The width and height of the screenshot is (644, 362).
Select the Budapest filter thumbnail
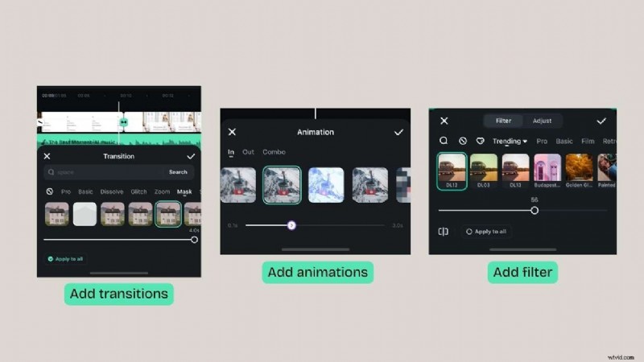[547, 171]
